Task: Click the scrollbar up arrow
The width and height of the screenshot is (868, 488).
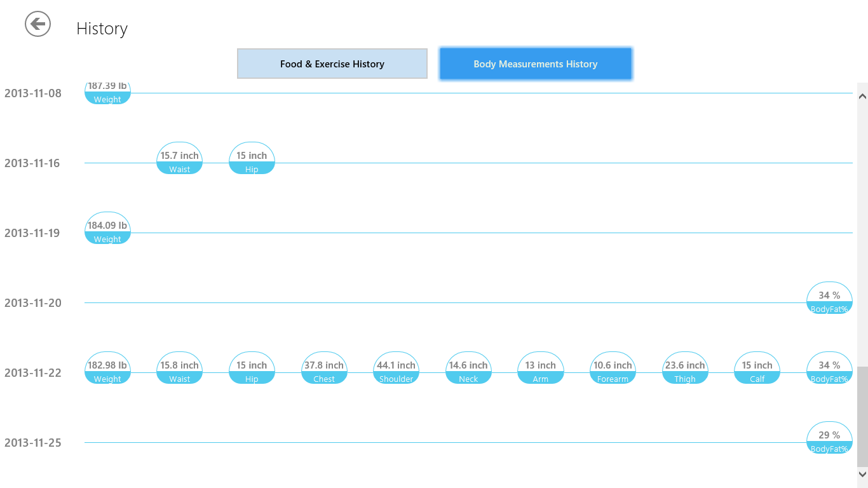Action: [x=862, y=97]
